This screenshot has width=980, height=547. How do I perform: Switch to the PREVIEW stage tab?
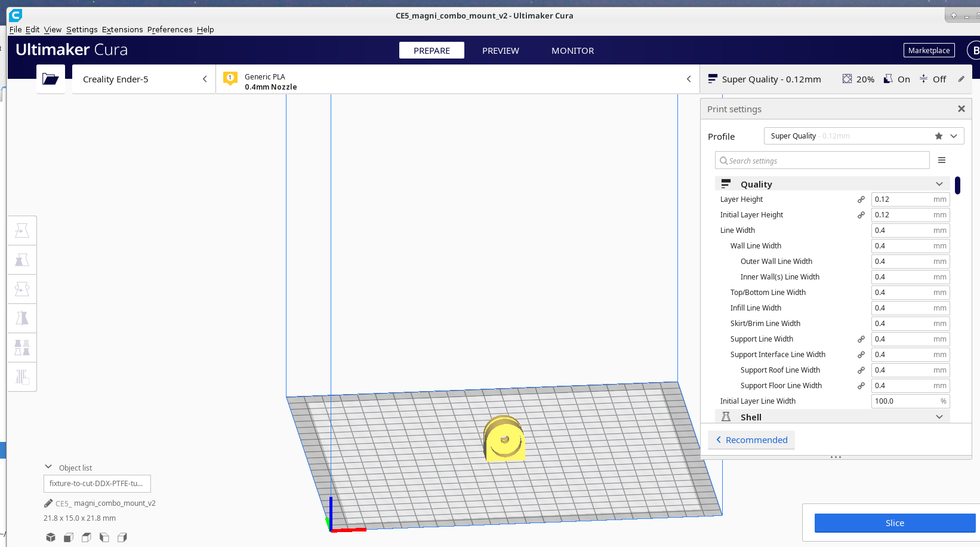click(x=501, y=50)
